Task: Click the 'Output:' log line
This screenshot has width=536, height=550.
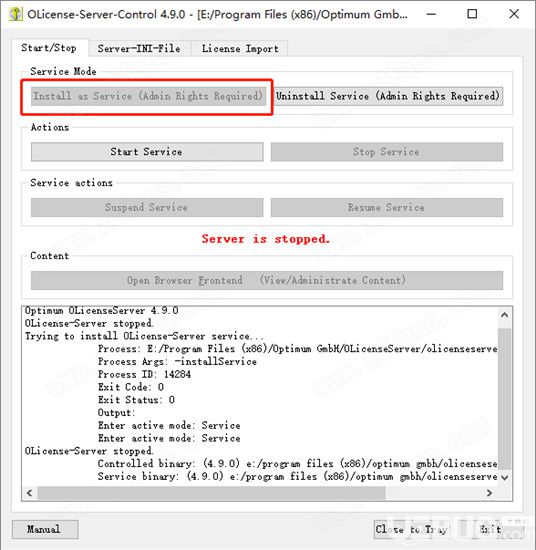Action: click(116, 412)
